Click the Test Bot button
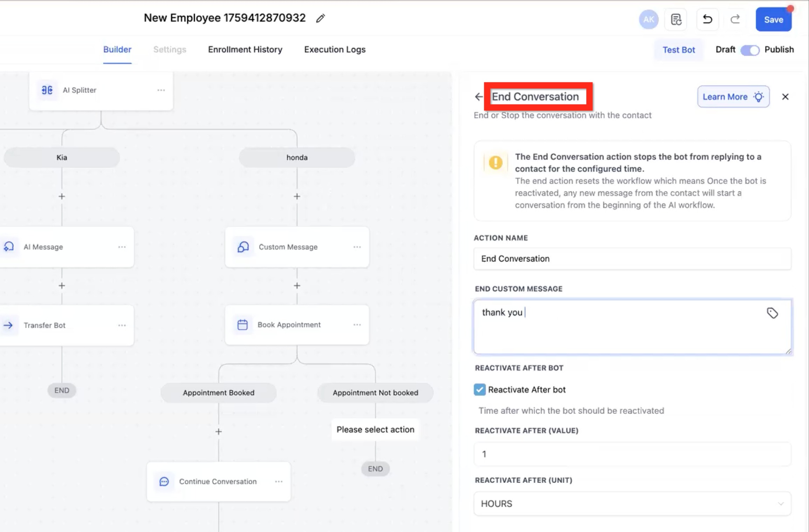This screenshot has height=532, width=809. click(678, 50)
